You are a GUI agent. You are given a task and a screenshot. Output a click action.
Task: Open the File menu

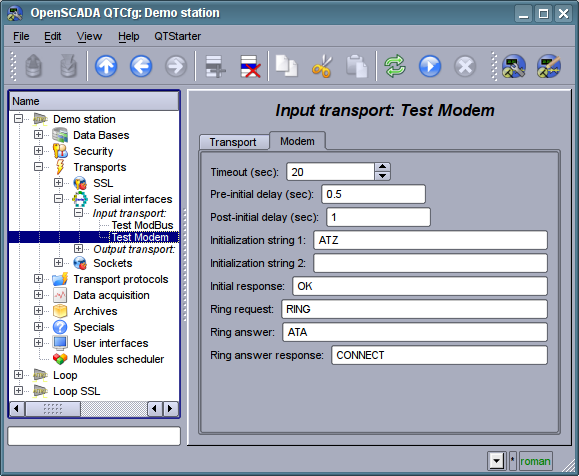pos(21,36)
